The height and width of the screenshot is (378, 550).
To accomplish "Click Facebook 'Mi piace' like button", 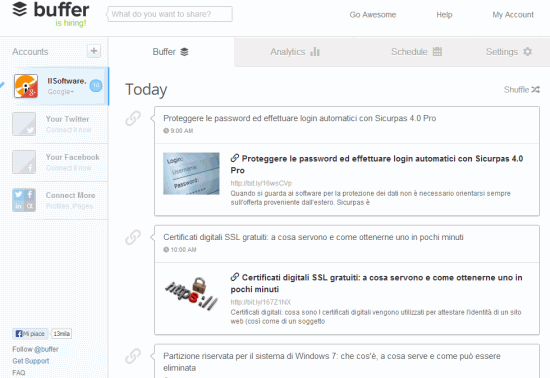I will tap(30, 333).
